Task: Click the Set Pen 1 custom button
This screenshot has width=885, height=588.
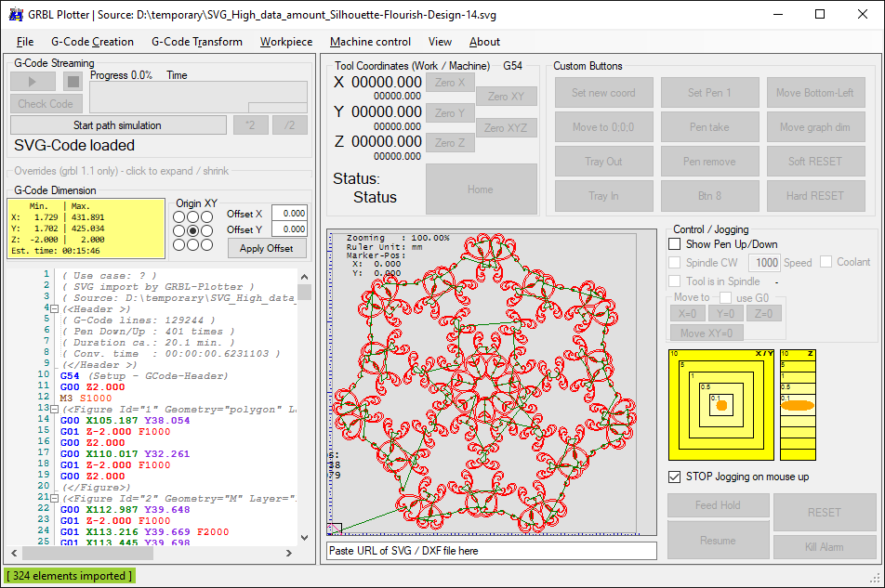Action: coord(709,93)
